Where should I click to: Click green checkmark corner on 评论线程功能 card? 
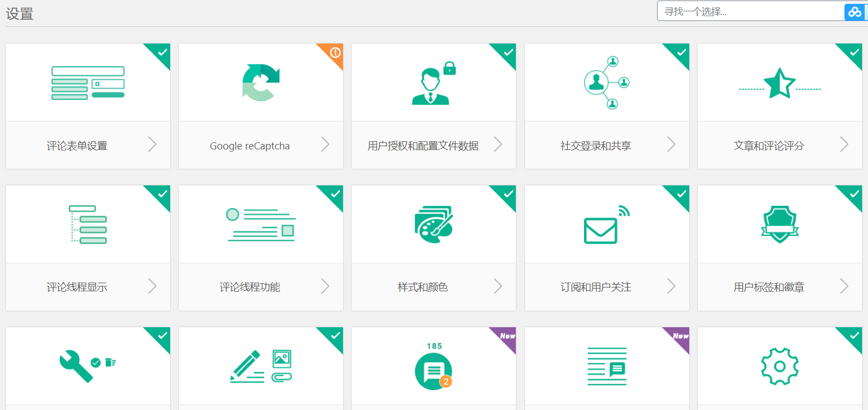click(334, 195)
